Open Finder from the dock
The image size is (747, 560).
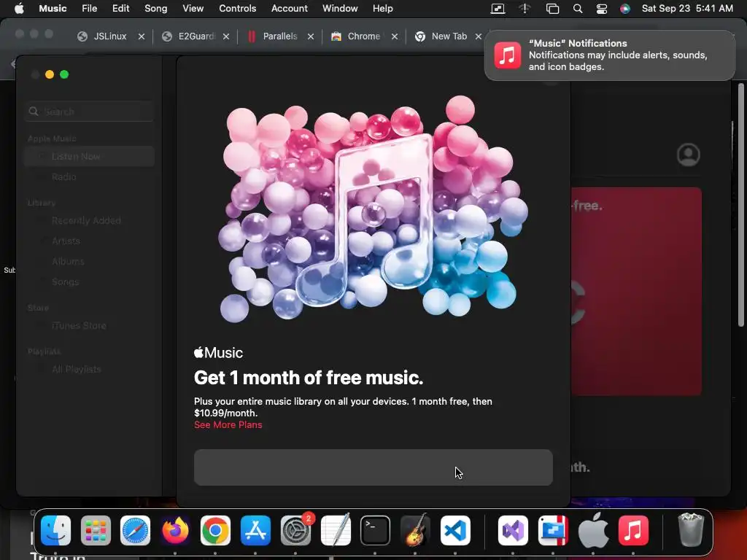pyautogui.click(x=55, y=530)
